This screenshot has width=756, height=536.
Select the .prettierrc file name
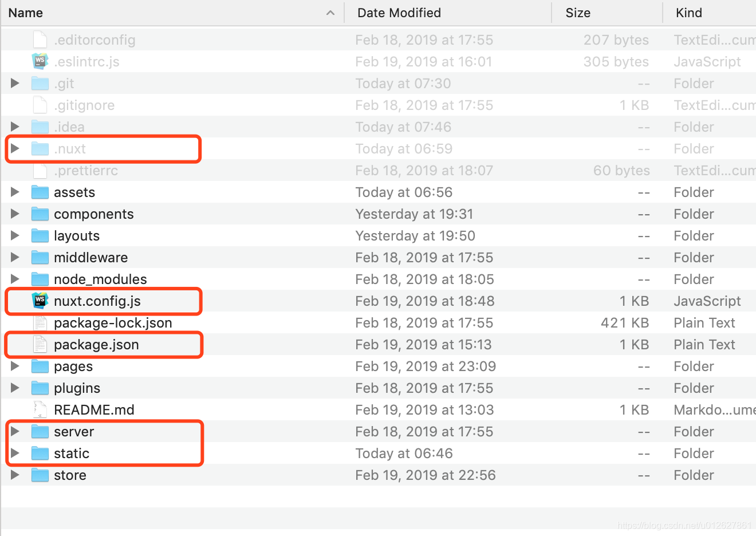pos(86,171)
